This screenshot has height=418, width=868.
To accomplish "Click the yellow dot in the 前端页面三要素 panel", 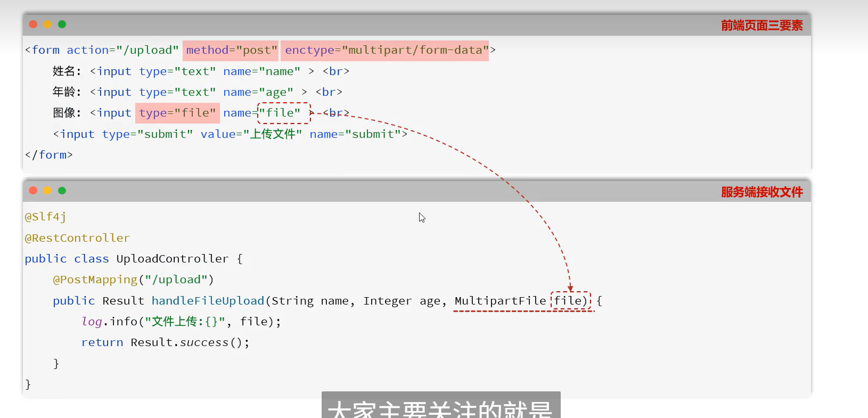I will pyautogui.click(x=47, y=24).
